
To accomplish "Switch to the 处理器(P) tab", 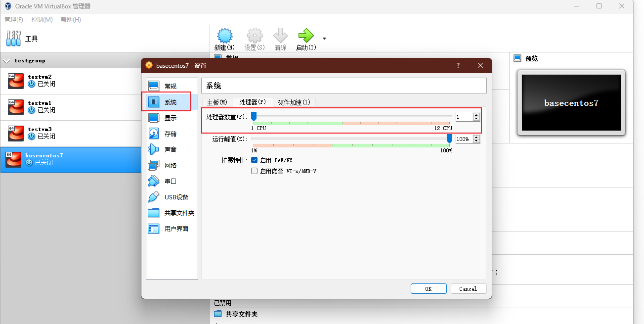I will click(253, 102).
